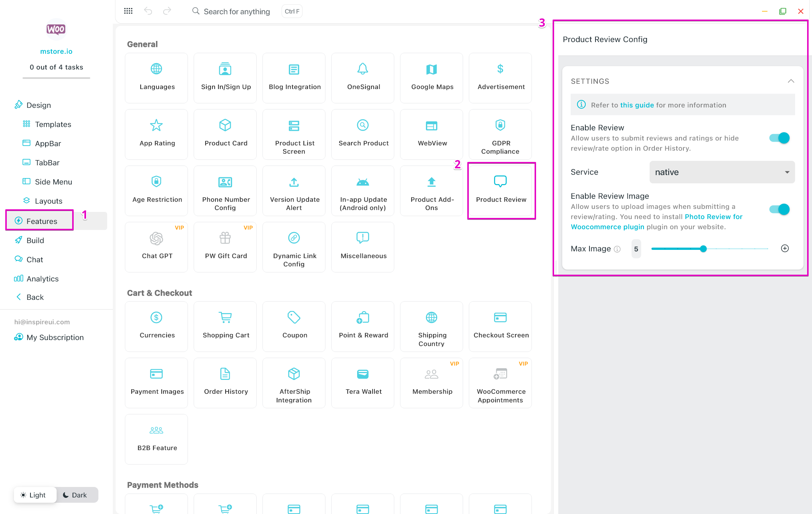The width and height of the screenshot is (812, 514).
Task: Open Photo Review for Woocommerce plugin link
Action: 713,217
